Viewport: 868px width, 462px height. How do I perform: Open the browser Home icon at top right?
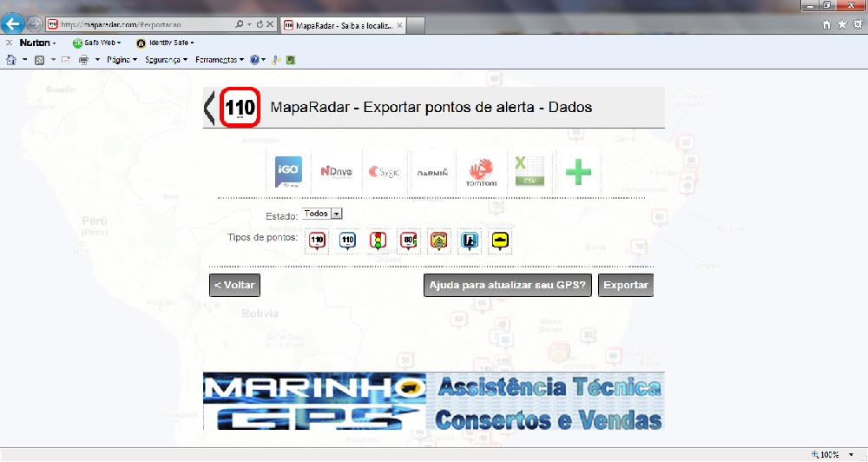pos(827,24)
